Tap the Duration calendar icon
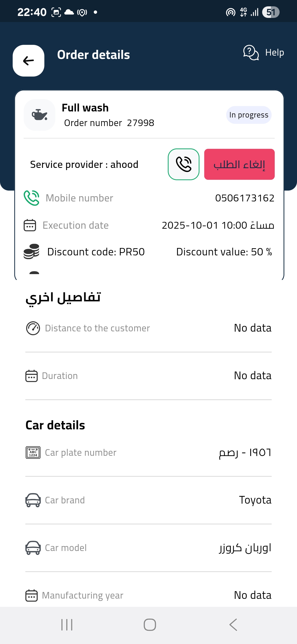This screenshot has height=644, width=297. point(31,376)
